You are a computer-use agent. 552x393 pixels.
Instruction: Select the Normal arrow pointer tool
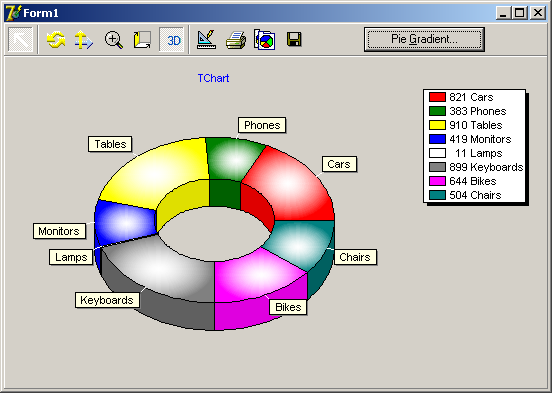click(x=20, y=40)
